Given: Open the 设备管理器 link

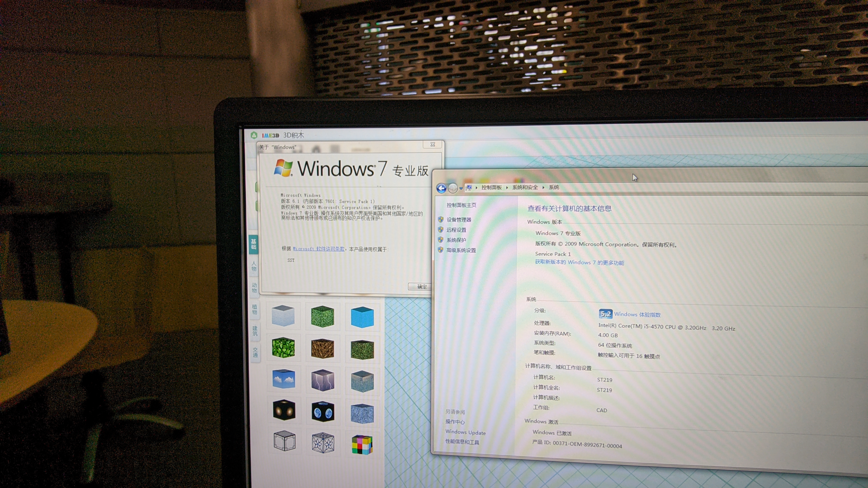Looking at the screenshot, I should pos(459,219).
